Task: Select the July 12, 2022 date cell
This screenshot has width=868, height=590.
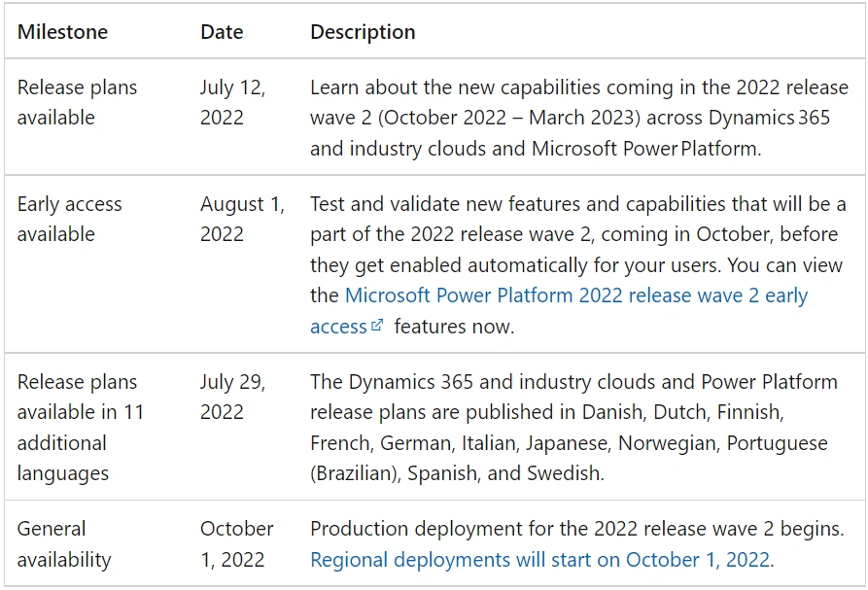Action: [x=233, y=102]
